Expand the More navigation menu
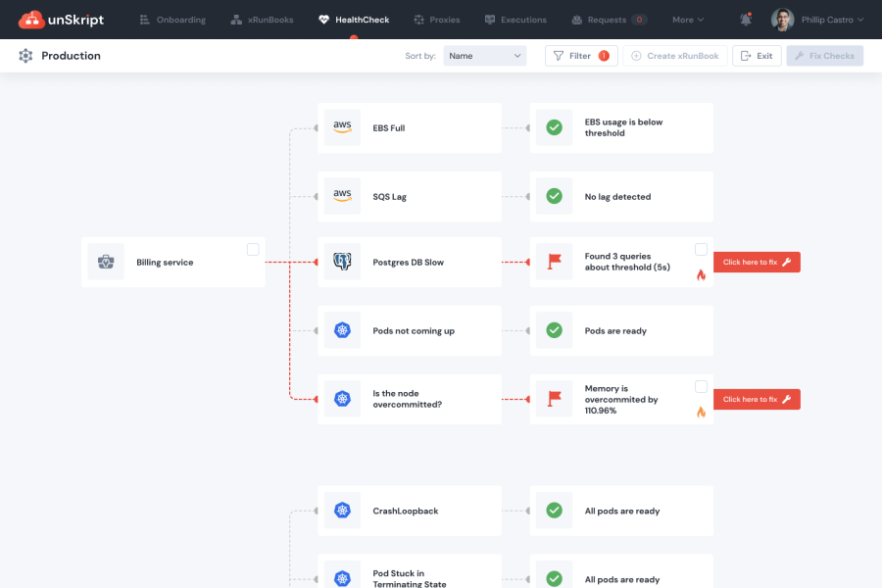This screenshot has height=588, width=882. coord(688,19)
